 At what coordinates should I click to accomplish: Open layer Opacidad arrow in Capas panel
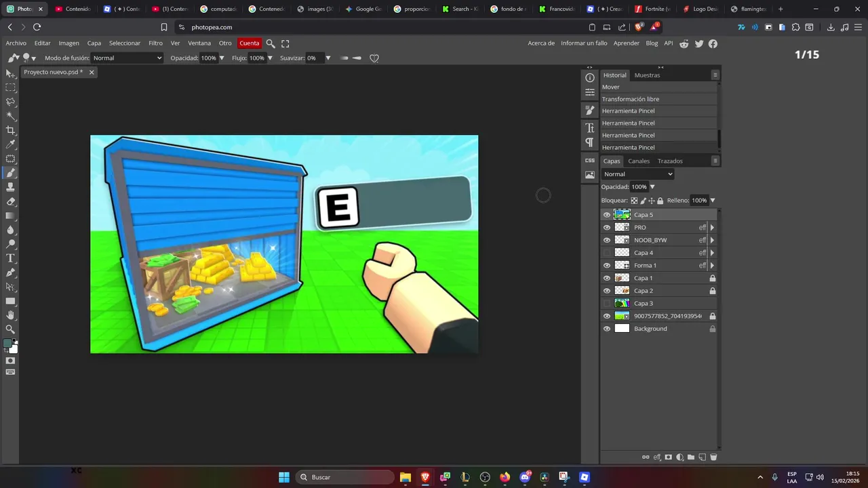652,187
